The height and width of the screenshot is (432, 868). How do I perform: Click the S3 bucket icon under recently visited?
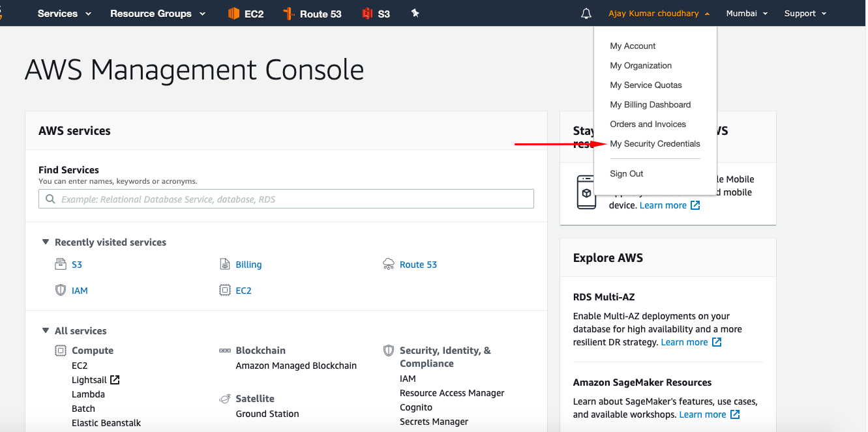(x=61, y=264)
